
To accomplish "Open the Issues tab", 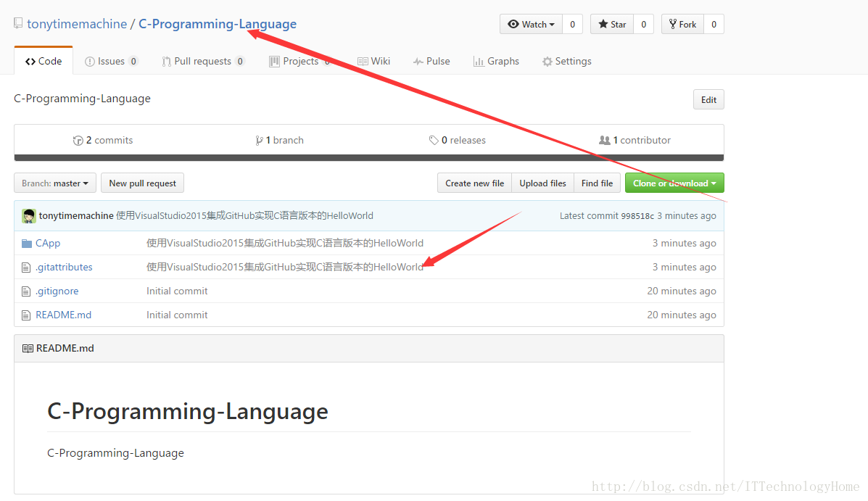I will pyautogui.click(x=111, y=61).
